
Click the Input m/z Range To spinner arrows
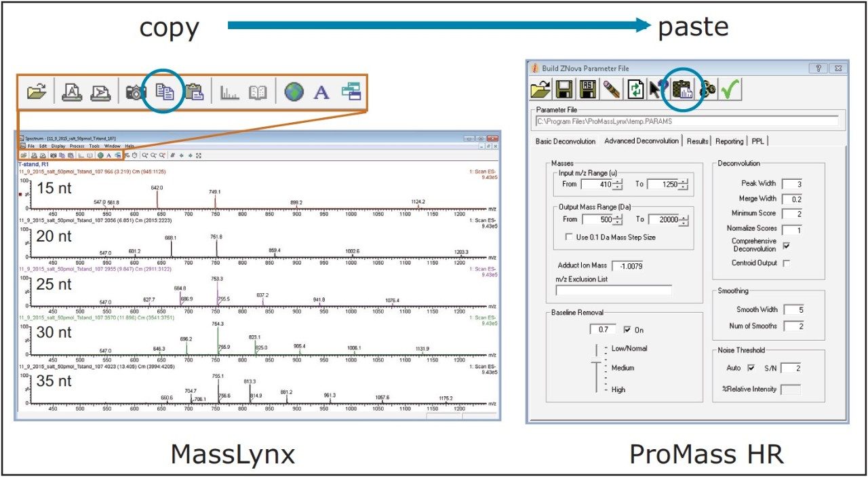point(684,184)
